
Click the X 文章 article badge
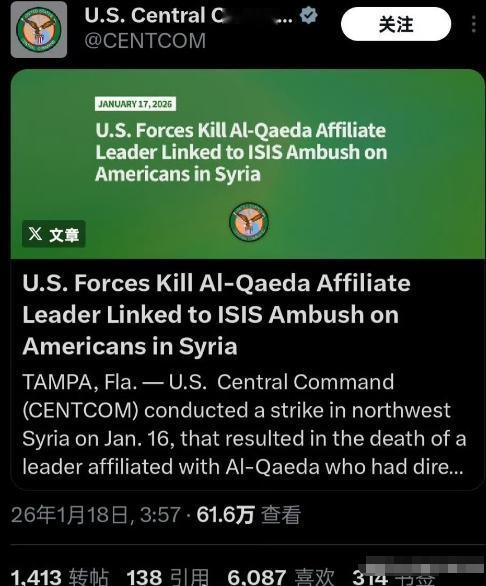pyautogui.click(x=54, y=234)
